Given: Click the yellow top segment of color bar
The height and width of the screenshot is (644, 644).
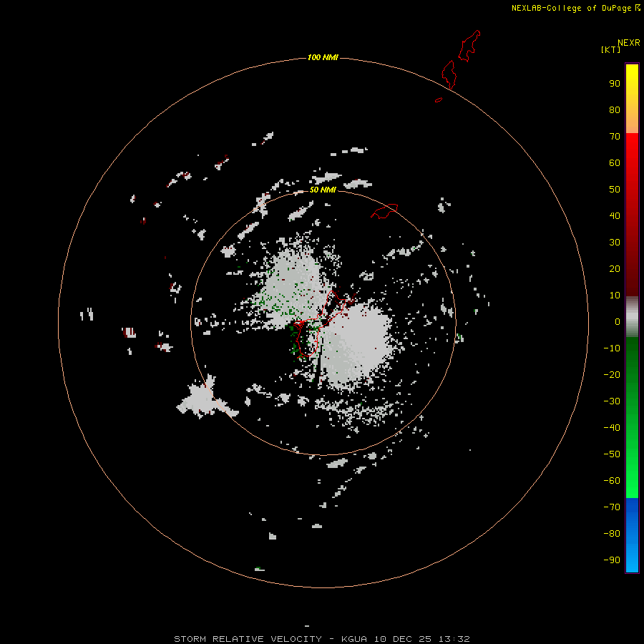Looking at the screenshot, I should coord(632,99).
